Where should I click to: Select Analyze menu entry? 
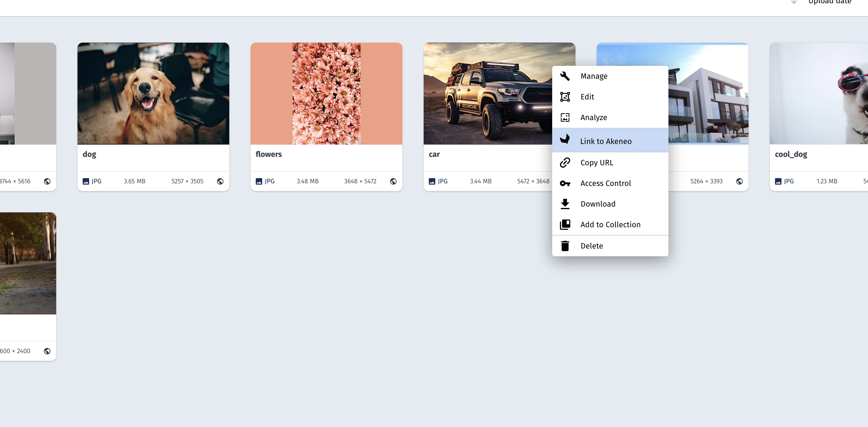(x=610, y=117)
